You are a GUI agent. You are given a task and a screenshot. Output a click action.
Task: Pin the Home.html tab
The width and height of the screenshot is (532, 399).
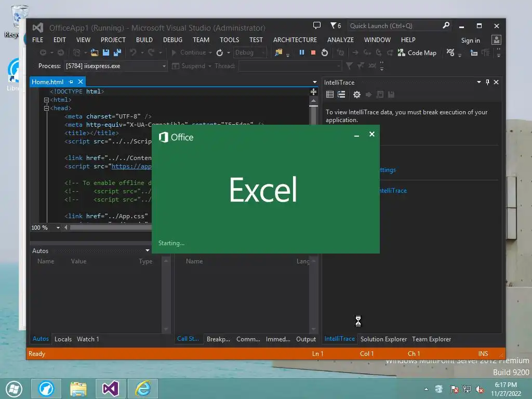pyautogui.click(x=71, y=82)
